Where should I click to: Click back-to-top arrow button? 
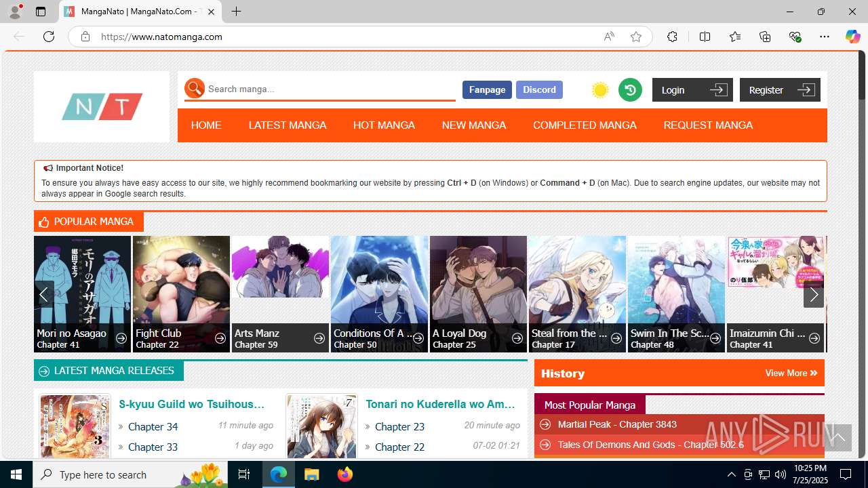click(x=837, y=437)
